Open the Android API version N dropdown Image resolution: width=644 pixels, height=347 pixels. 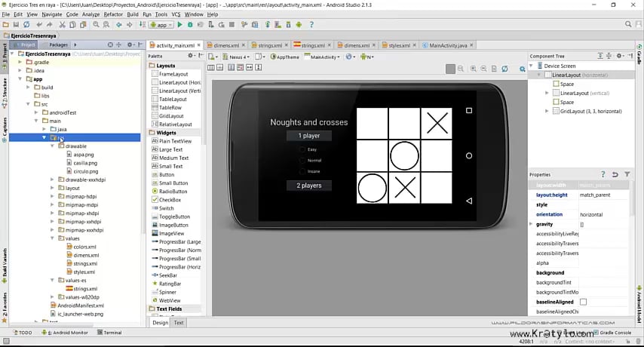(366, 57)
